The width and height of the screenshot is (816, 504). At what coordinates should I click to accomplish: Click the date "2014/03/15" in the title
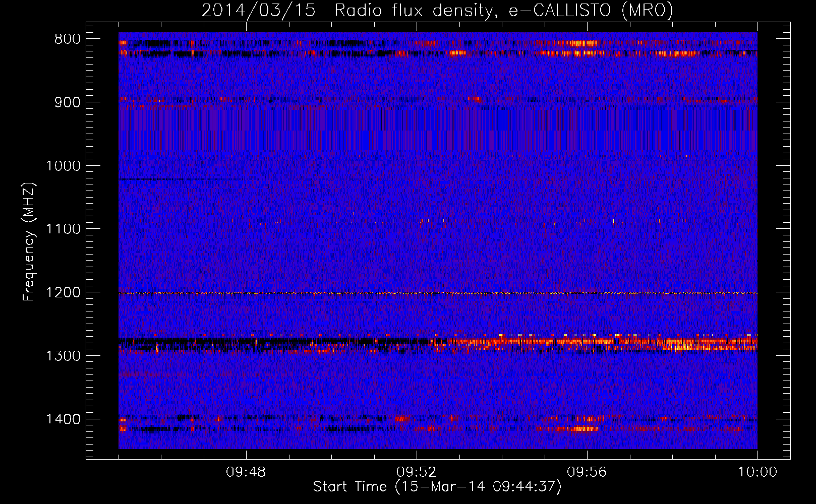pyautogui.click(x=259, y=10)
